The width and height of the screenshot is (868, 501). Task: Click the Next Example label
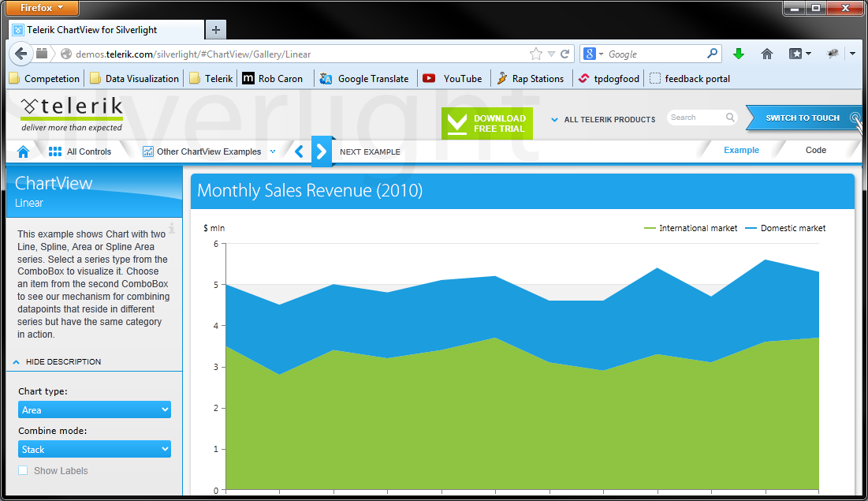click(370, 151)
